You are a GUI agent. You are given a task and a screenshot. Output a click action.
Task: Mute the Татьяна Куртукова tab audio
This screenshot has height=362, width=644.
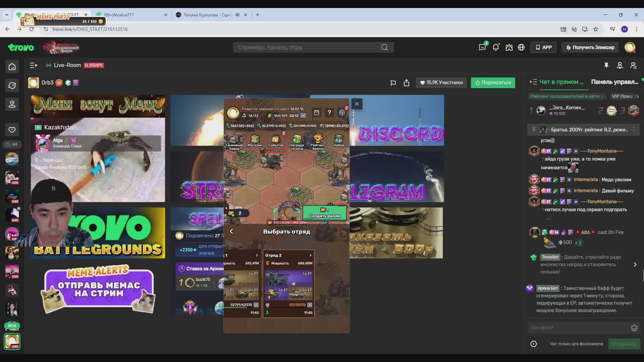[237, 15]
